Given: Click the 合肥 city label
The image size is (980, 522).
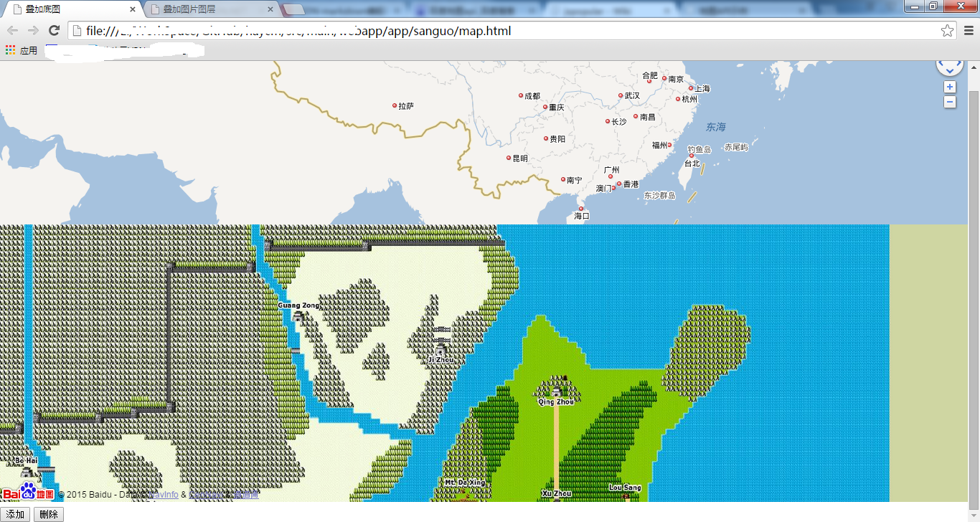Looking at the screenshot, I should (650, 75).
